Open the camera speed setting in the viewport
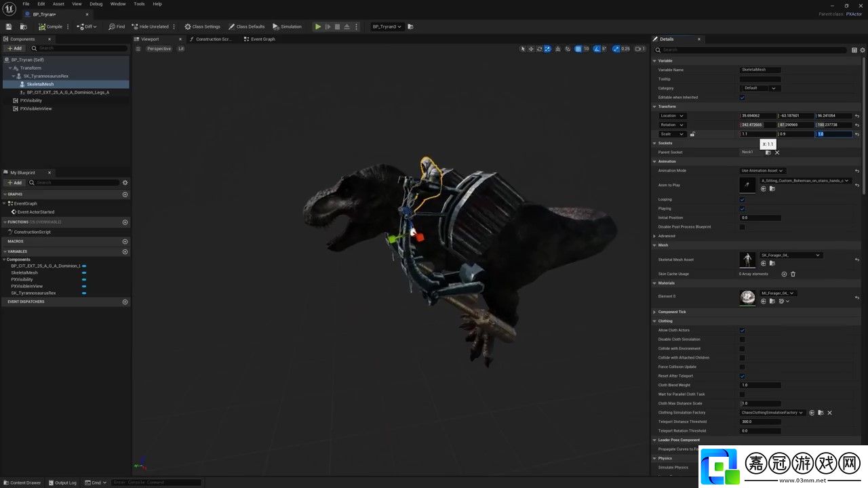This screenshot has width=868, height=488. tap(640, 49)
